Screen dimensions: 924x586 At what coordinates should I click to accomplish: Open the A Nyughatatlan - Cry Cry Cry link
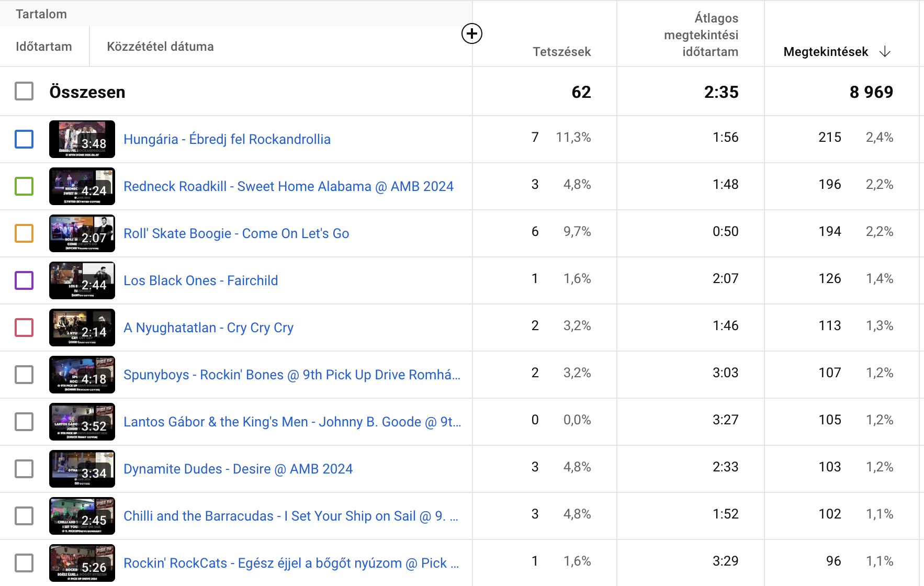(208, 328)
